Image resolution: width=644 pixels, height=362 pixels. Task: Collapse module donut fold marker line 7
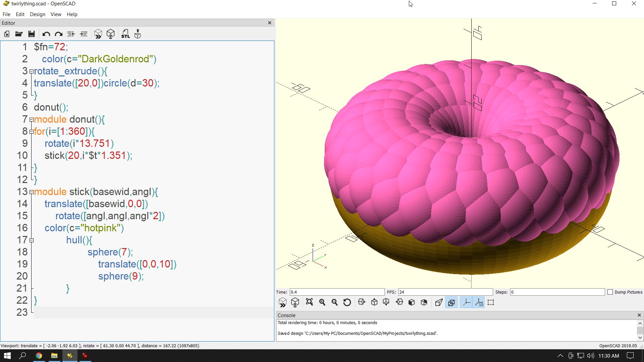pos(32,120)
